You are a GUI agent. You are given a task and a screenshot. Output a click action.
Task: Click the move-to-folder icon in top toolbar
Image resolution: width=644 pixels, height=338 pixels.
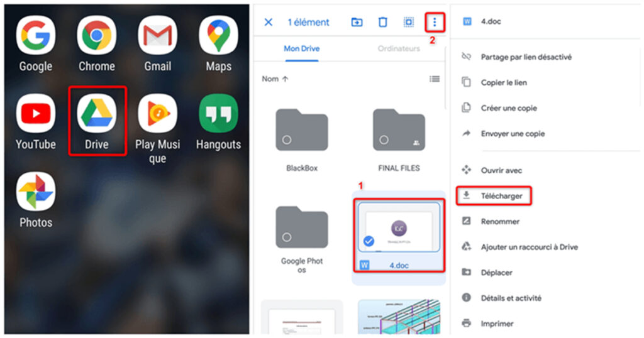357,22
